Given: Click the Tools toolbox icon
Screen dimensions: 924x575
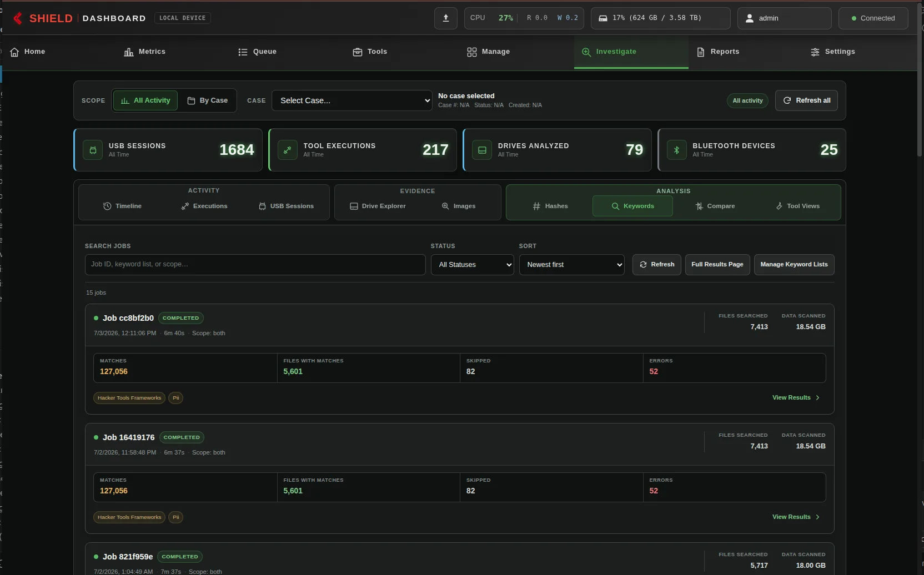Looking at the screenshot, I should (358, 52).
